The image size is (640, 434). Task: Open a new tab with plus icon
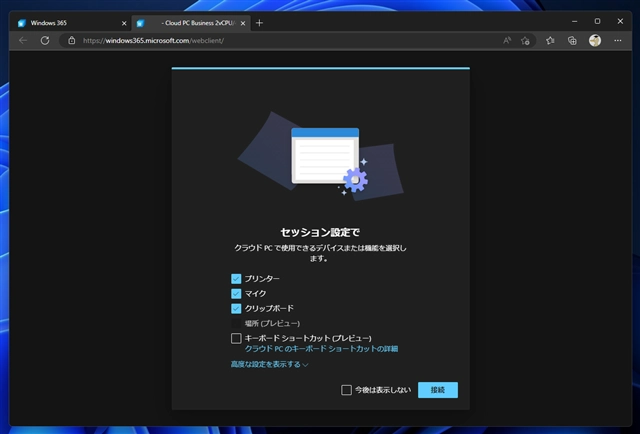pyautogui.click(x=259, y=23)
